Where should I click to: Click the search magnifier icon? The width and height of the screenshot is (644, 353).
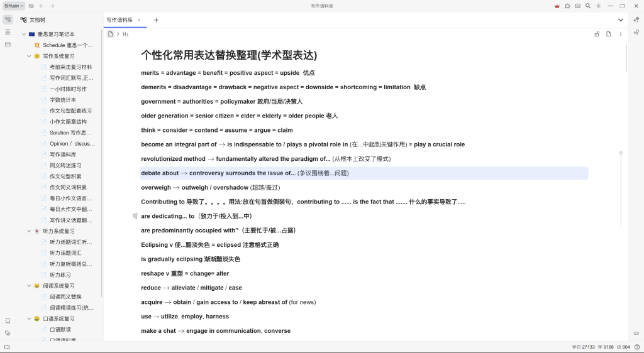click(x=588, y=6)
